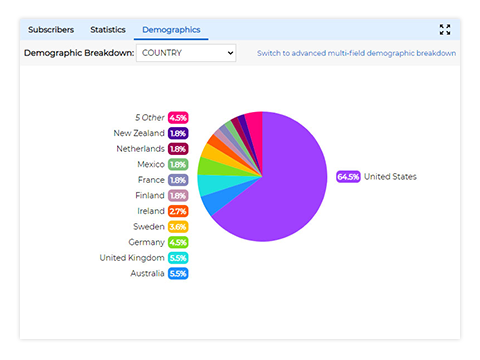
Task: Select the 'New Zealand' legend label
Action: (139, 133)
